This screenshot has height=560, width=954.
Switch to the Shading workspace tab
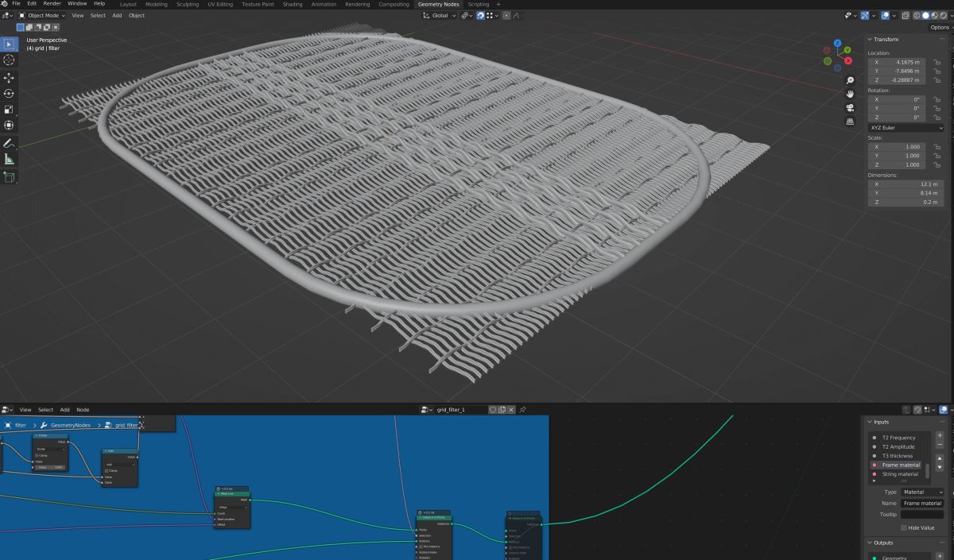[x=293, y=4]
